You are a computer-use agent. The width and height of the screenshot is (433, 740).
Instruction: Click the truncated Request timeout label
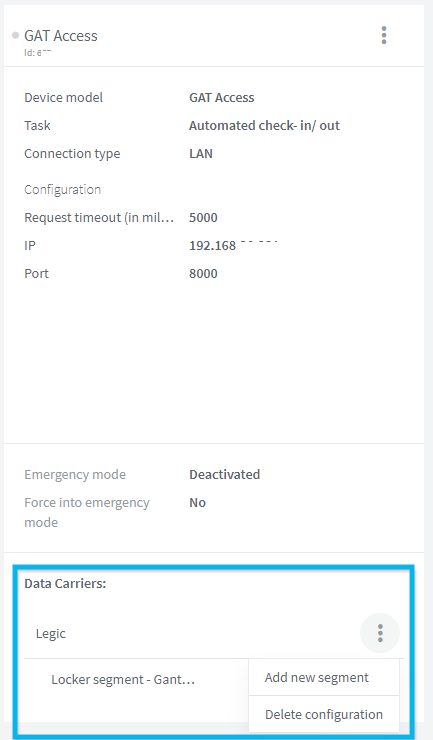point(99,218)
